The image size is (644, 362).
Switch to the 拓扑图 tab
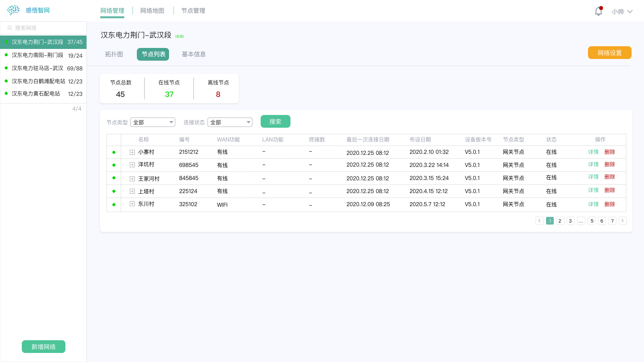(x=114, y=54)
